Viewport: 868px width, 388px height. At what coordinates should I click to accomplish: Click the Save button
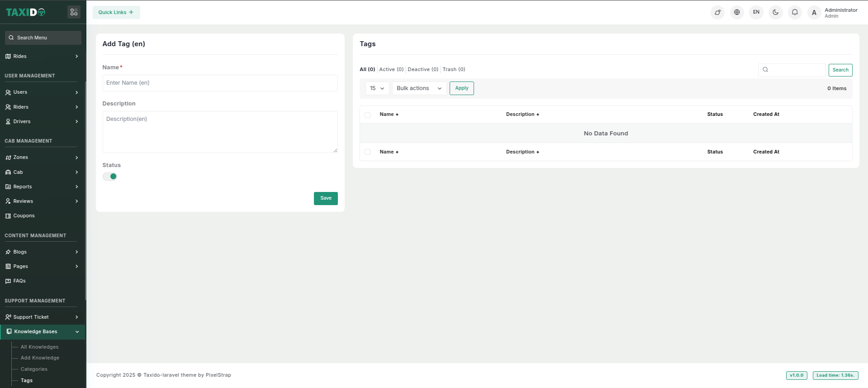[326, 198]
